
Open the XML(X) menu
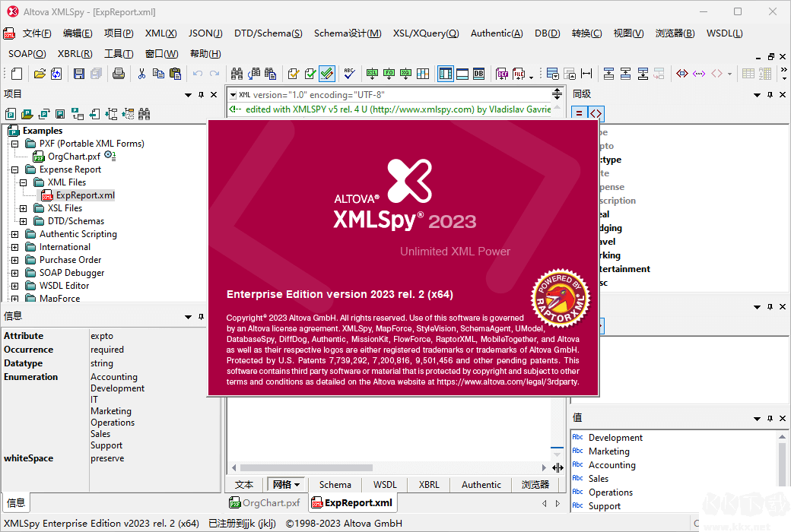160,33
